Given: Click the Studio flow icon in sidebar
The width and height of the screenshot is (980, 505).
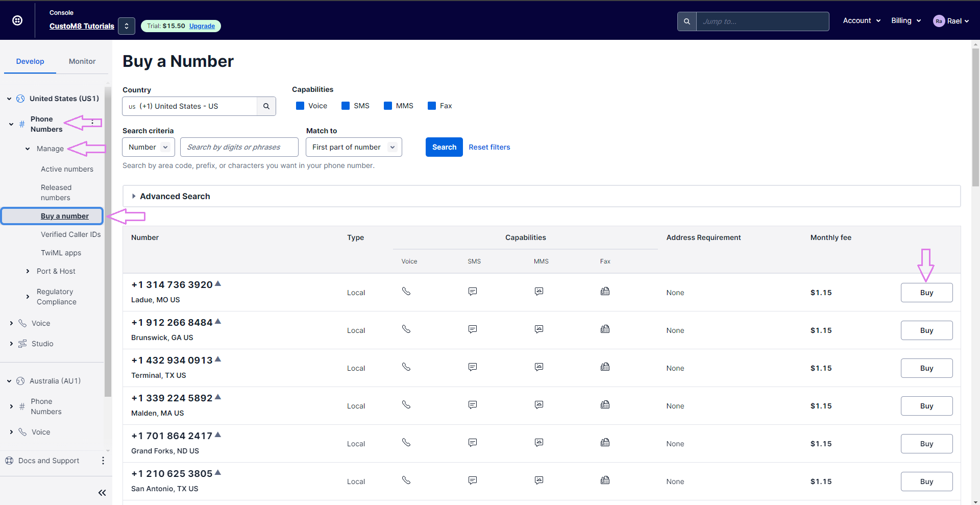Looking at the screenshot, I should tap(22, 344).
